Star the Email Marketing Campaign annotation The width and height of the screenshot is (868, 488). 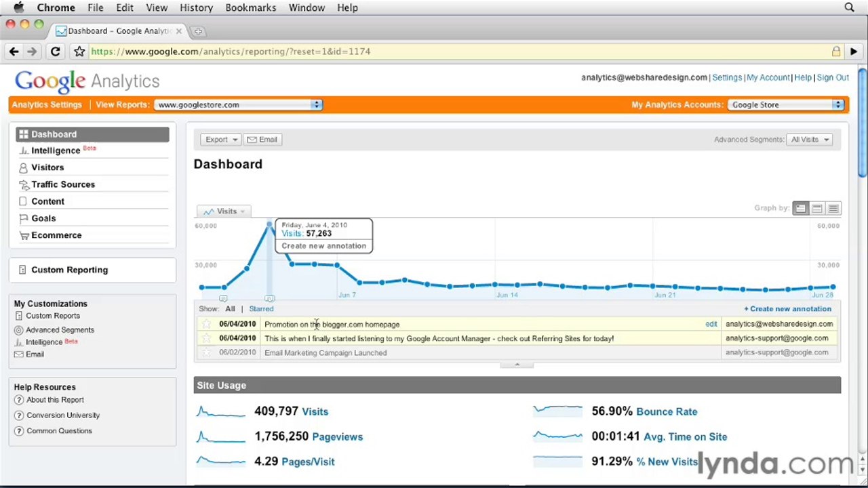206,352
